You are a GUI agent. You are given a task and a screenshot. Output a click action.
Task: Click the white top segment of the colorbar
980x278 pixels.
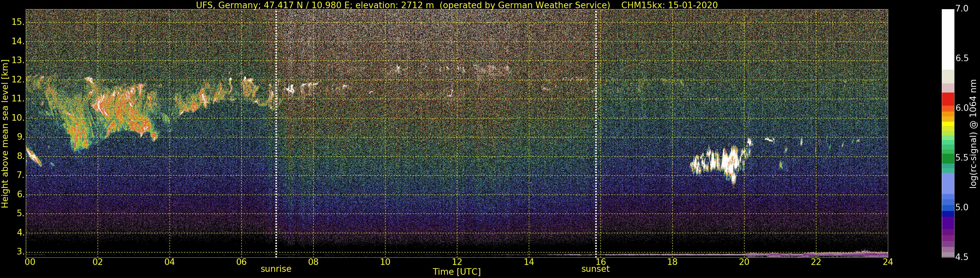(948, 39)
